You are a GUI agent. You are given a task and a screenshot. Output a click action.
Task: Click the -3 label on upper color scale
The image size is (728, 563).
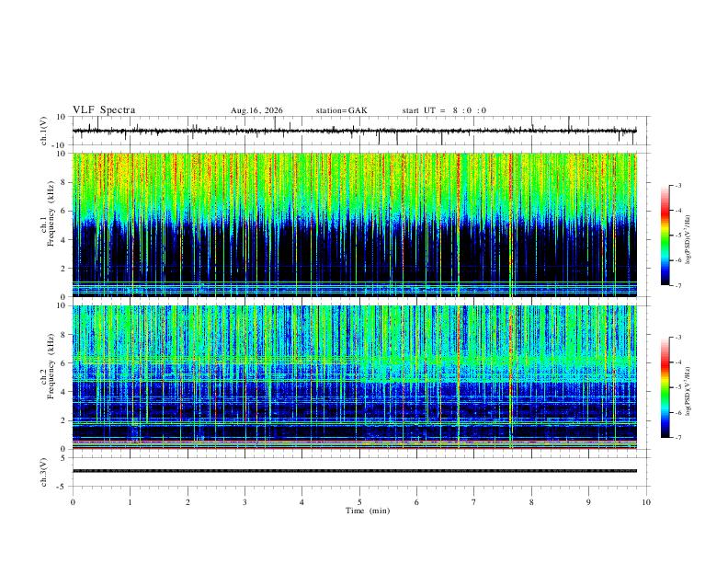[x=677, y=185]
